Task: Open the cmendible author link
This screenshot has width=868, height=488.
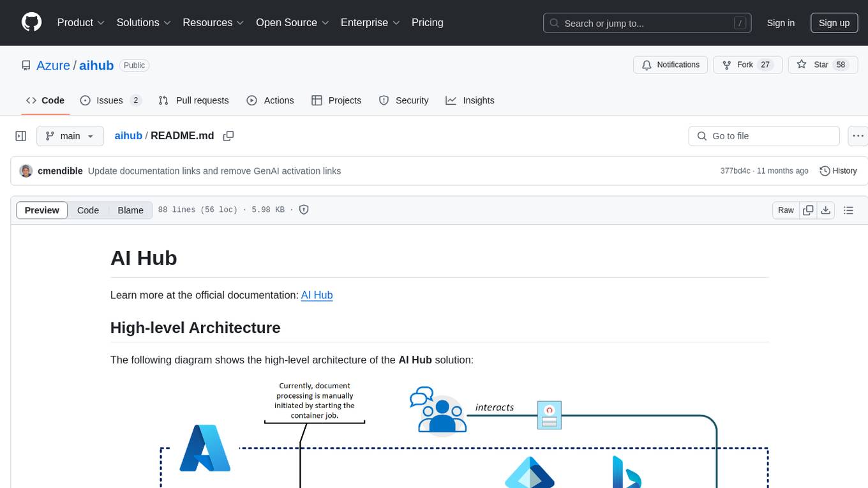Action: tap(61, 171)
